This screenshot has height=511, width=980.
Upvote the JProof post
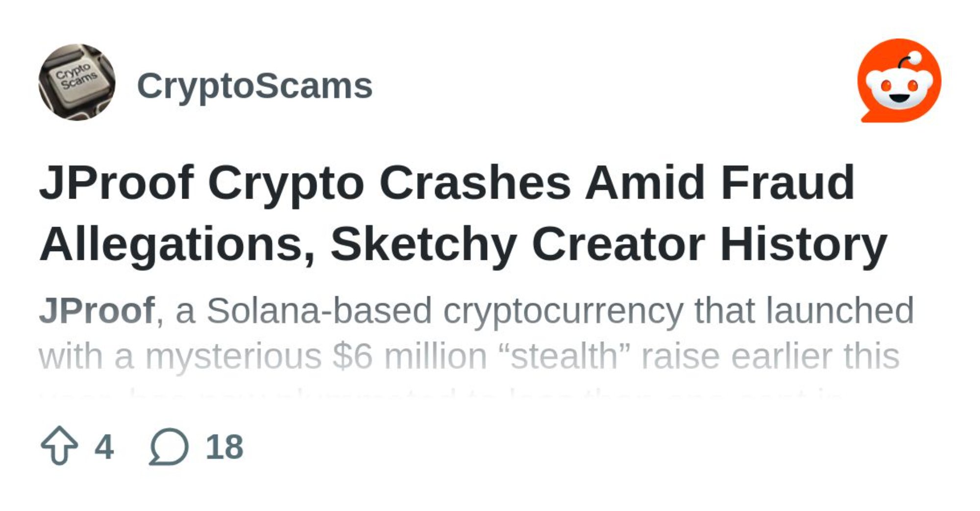coord(59,445)
